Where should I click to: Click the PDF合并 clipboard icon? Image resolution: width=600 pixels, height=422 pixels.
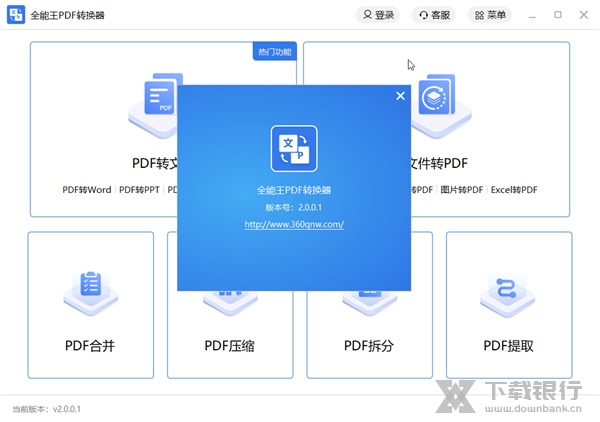(91, 284)
